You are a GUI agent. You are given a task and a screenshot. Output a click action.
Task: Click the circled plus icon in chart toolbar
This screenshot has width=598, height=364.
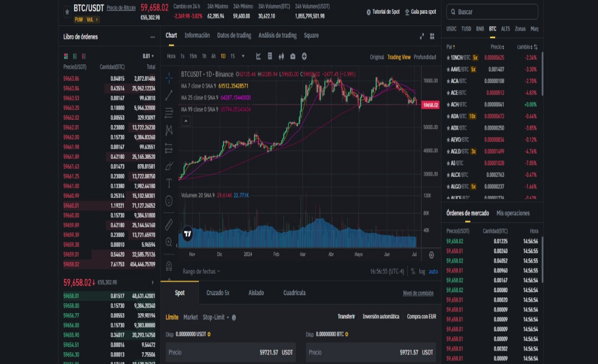tap(304, 56)
